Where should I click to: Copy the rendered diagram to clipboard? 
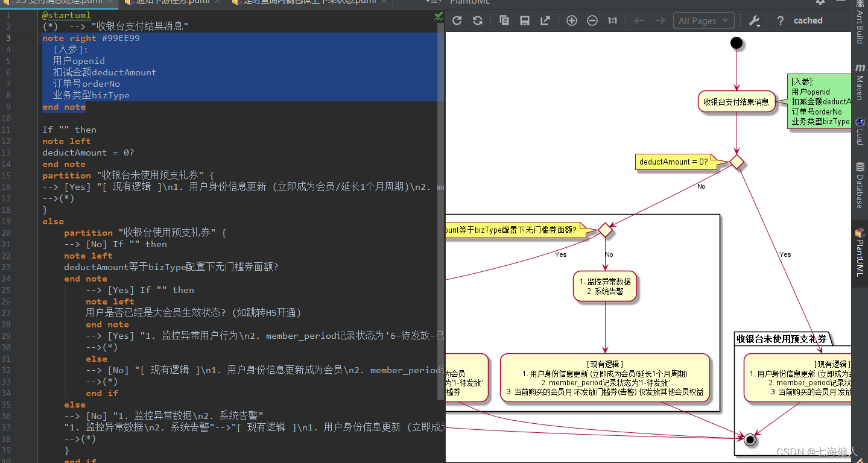[x=504, y=20]
